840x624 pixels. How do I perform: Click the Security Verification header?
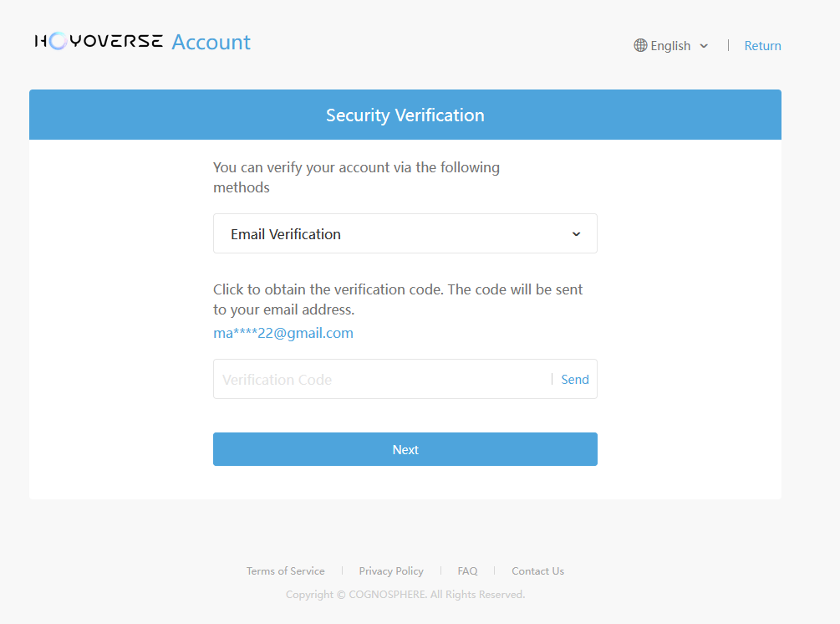click(x=405, y=115)
